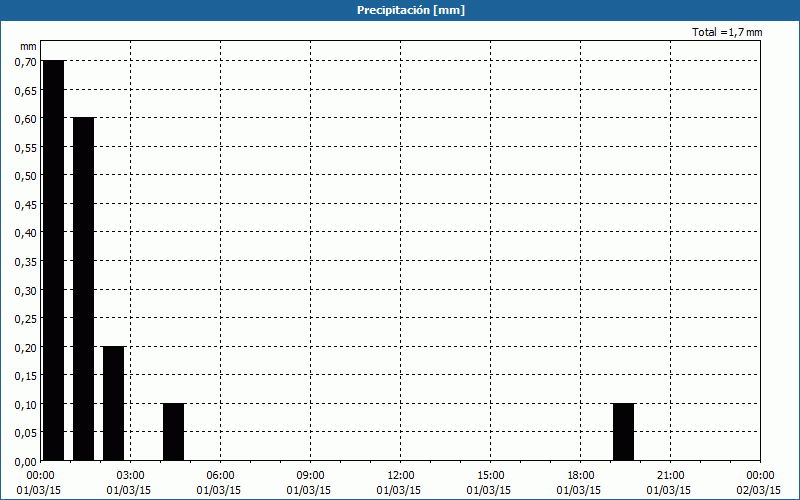Click the 18:00 time axis label

pyautogui.click(x=580, y=476)
